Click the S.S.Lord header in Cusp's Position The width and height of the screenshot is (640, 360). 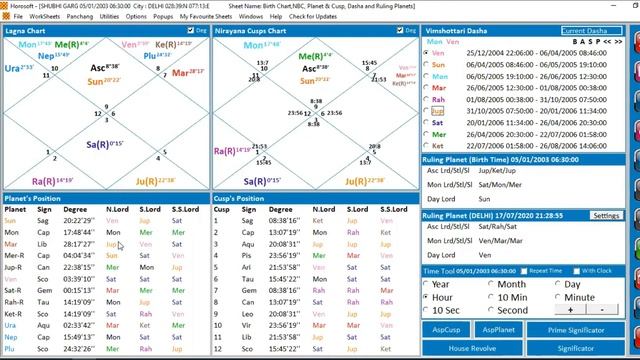[x=393, y=209]
